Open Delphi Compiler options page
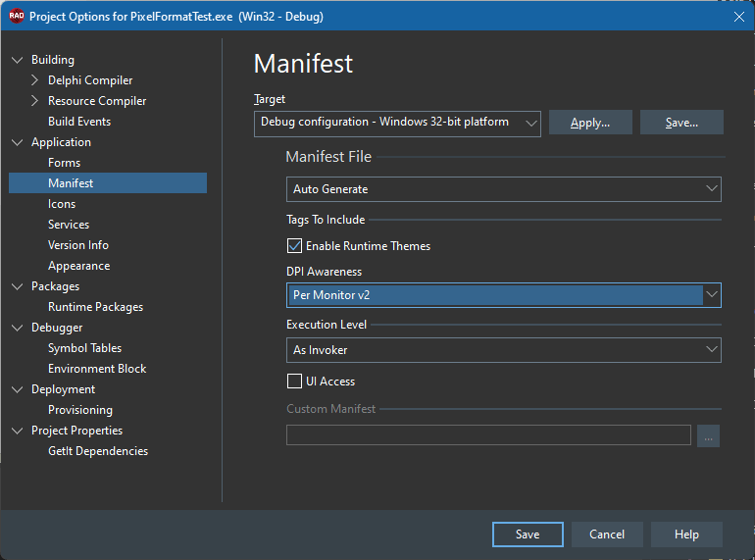 90,80
